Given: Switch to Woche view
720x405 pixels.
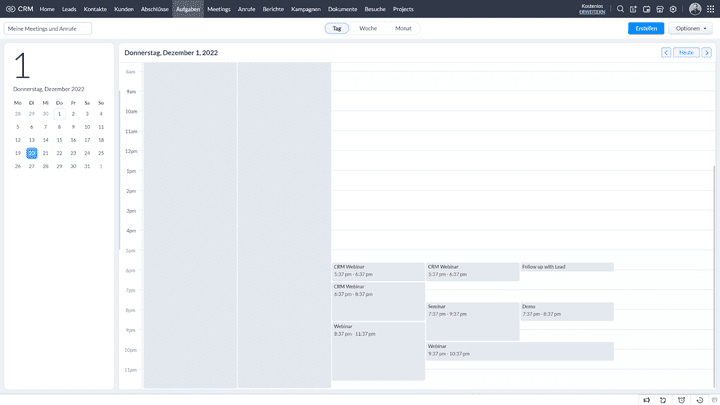Looking at the screenshot, I should point(368,28).
